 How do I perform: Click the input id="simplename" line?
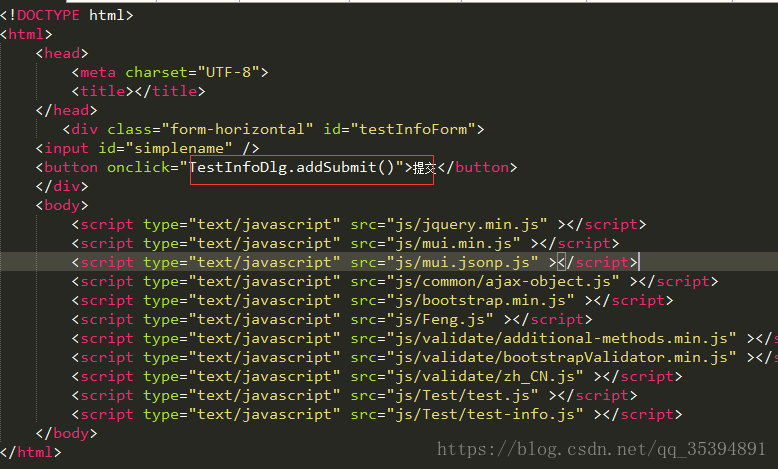click(x=147, y=148)
